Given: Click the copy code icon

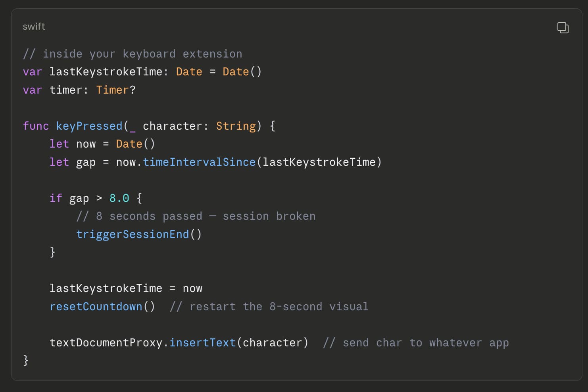Looking at the screenshot, I should [563, 28].
